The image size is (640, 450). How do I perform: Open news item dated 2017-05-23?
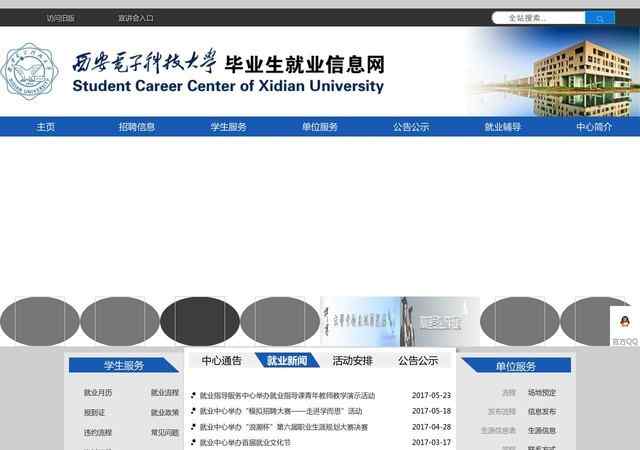[287, 395]
